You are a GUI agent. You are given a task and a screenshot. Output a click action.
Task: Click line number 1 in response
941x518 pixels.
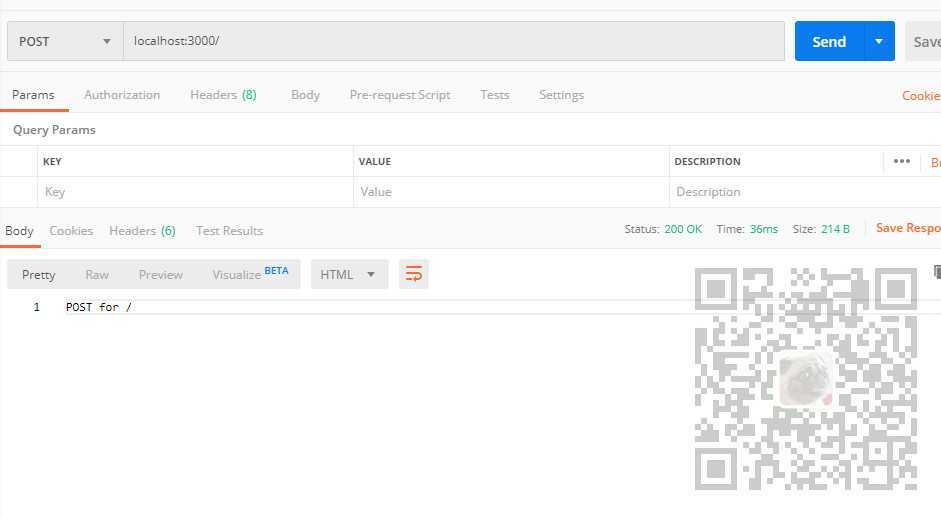pos(37,307)
